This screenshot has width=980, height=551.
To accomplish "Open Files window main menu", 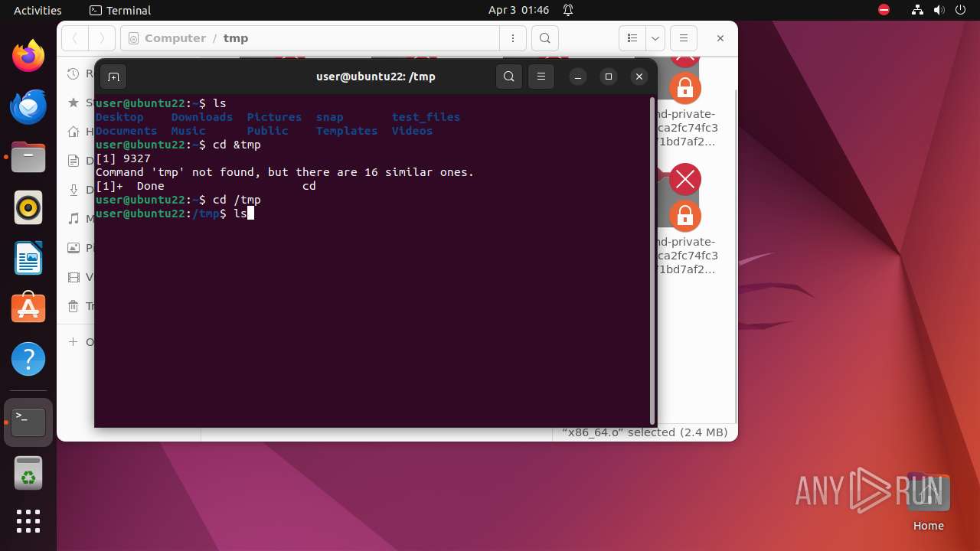I will [684, 38].
